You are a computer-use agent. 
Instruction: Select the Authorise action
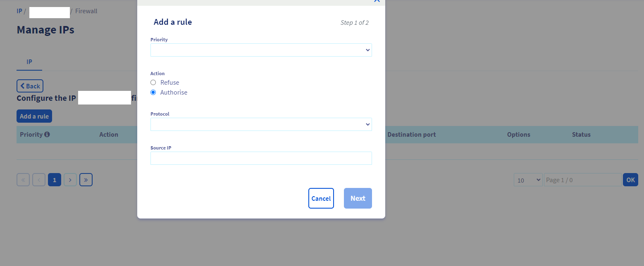coord(153,93)
